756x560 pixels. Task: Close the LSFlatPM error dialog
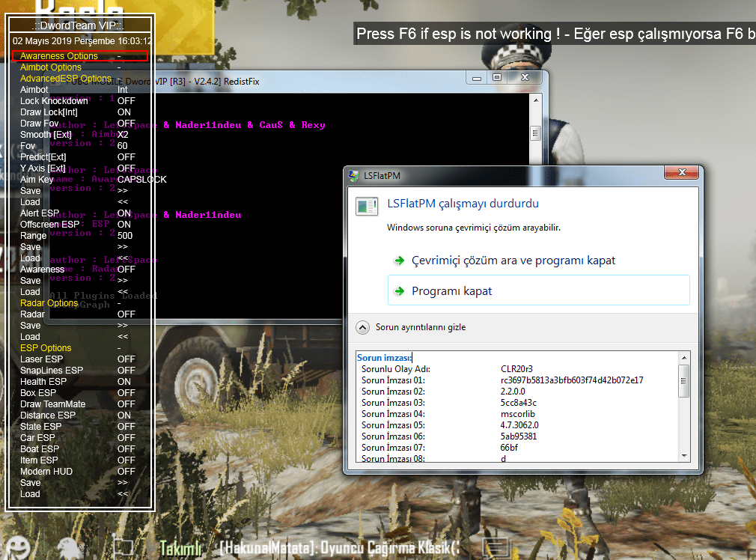tap(681, 172)
